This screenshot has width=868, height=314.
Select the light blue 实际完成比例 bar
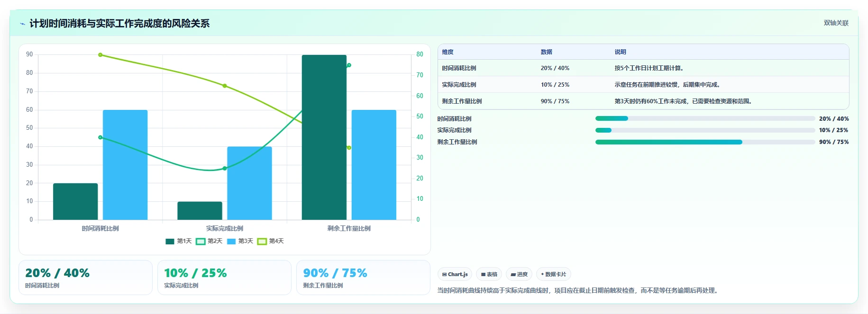[249, 183]
